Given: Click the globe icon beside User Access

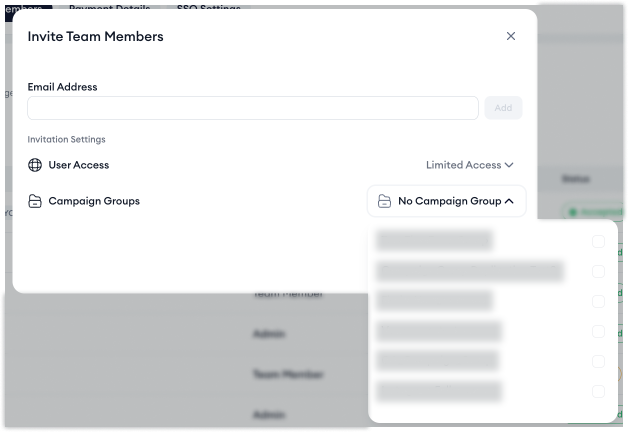Looking at the screenshot, I should click(35, 165).
